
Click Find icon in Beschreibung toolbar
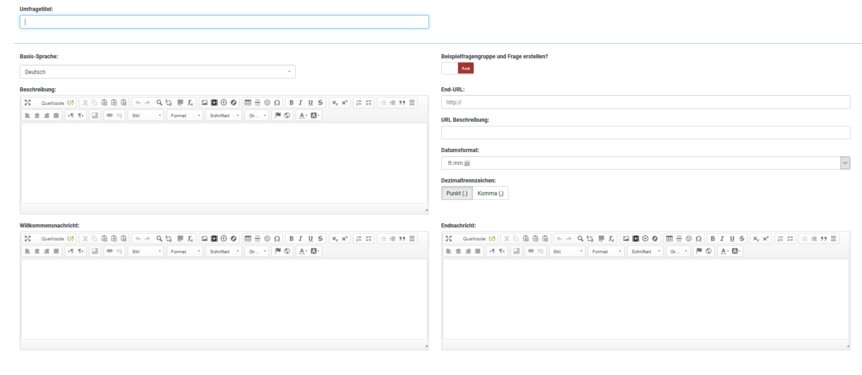159,102
